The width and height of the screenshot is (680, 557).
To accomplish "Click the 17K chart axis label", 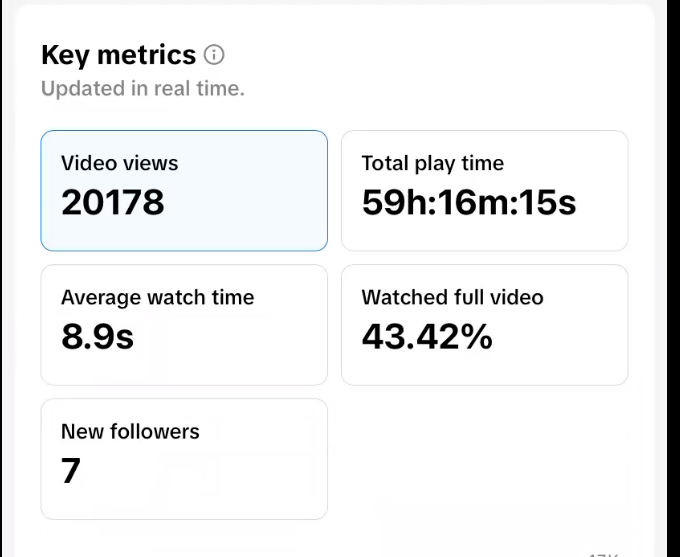I will tap(603, 552).
